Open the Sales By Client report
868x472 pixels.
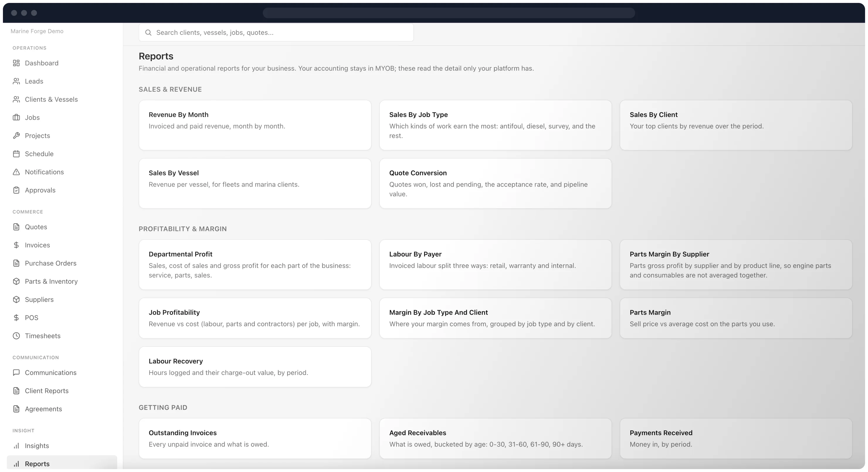pyautogui.click(x=736, y=125)
